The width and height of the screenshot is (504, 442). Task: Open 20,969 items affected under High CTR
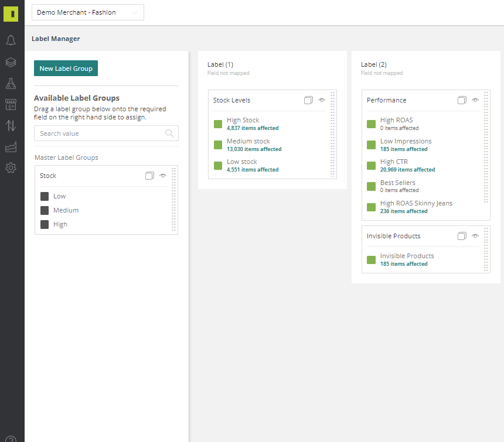point(407,170)
